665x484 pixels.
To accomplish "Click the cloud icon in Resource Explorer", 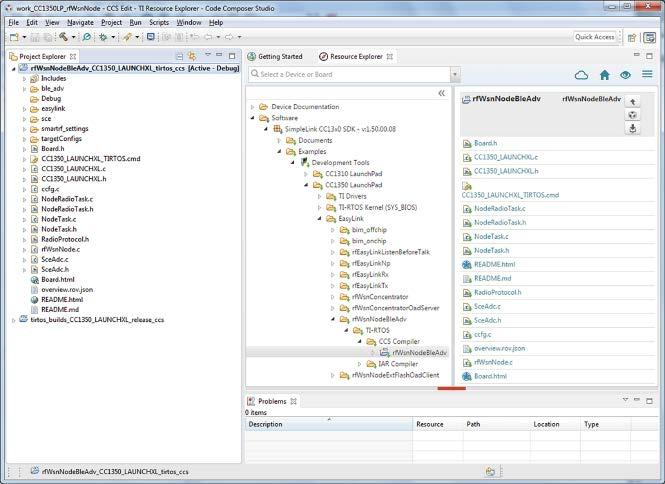I will coord(581,75).
